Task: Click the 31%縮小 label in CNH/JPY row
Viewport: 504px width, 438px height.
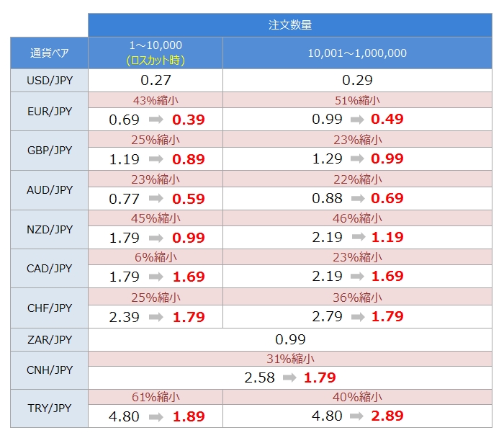Action: (x=290, y=359)
